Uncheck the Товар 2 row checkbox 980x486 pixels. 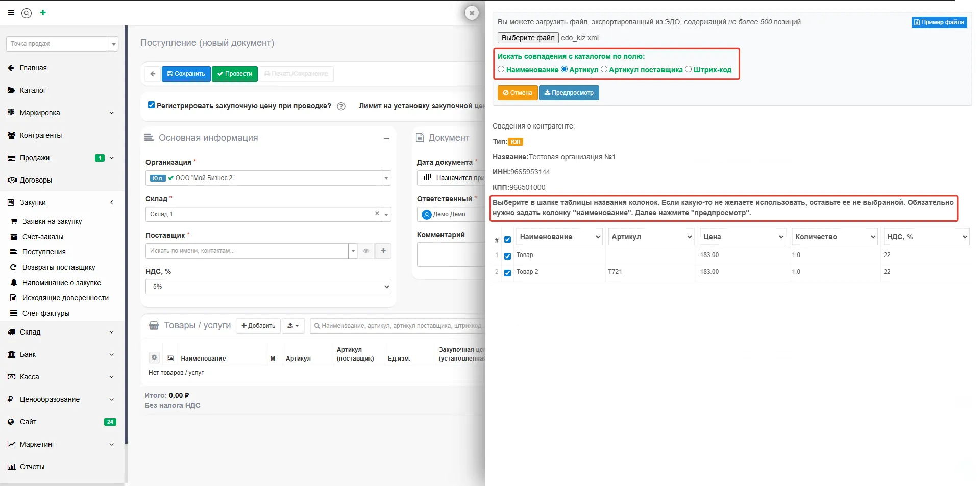coord(507,273)
